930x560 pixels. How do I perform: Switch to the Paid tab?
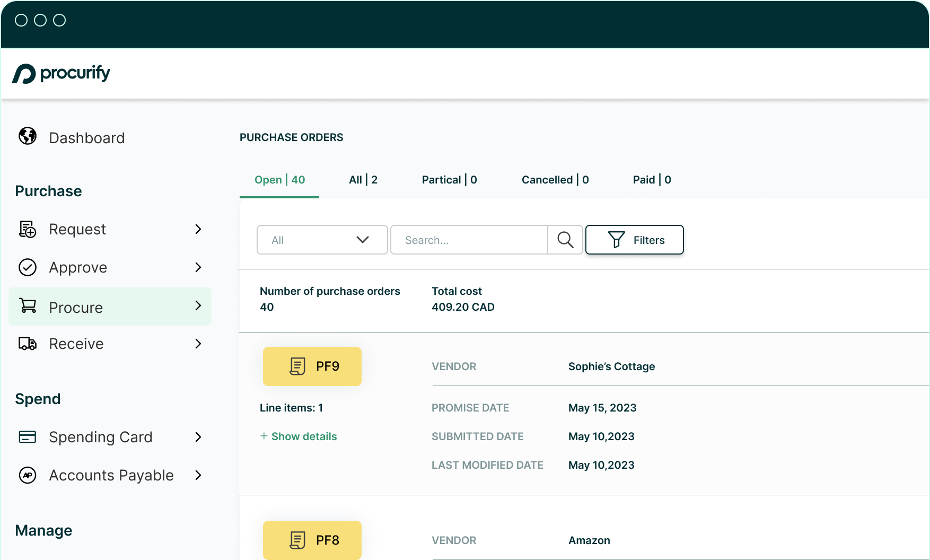tap(652, 180)
